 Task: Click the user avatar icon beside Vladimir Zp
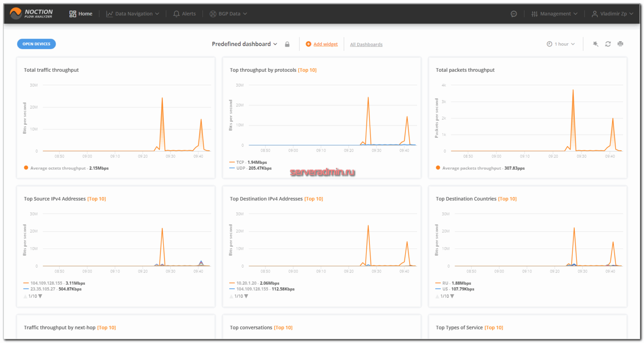[x=595, y=13]
